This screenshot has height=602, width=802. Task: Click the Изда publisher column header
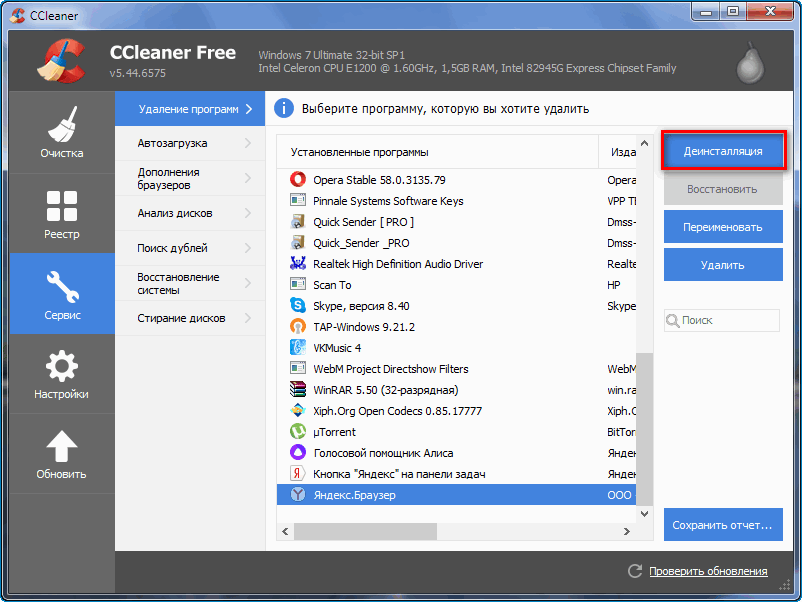[x=617, y=152]
